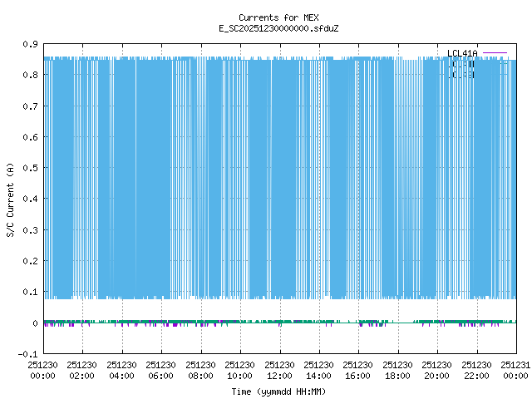Select the 251230 00:00 time tick label
This screenshot has height=399, width=532.
[42, 370]
